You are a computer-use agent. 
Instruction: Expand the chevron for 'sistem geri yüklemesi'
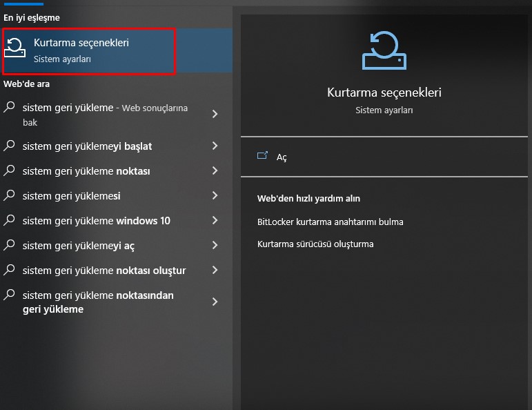215,195
